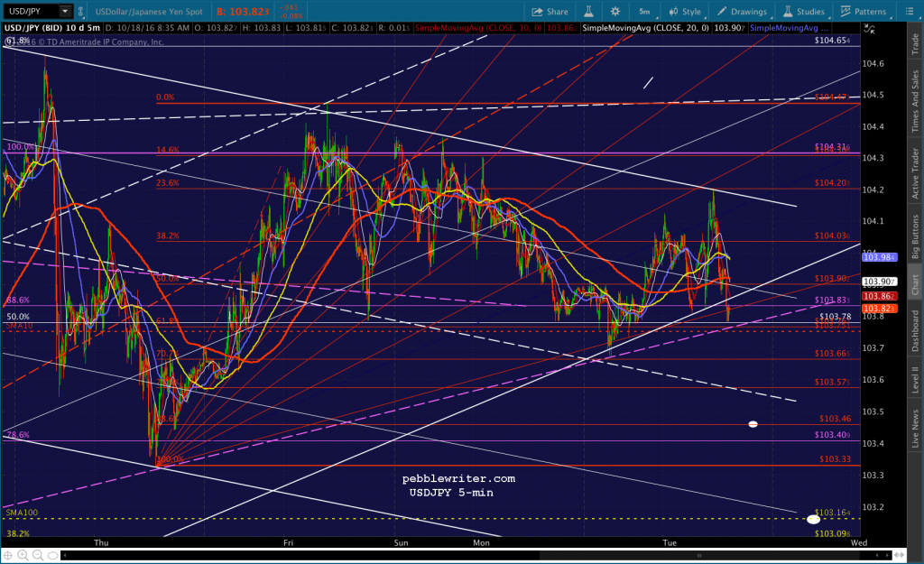
Task: Click the zoom out magnifier icon
Action: pos(38,555)
